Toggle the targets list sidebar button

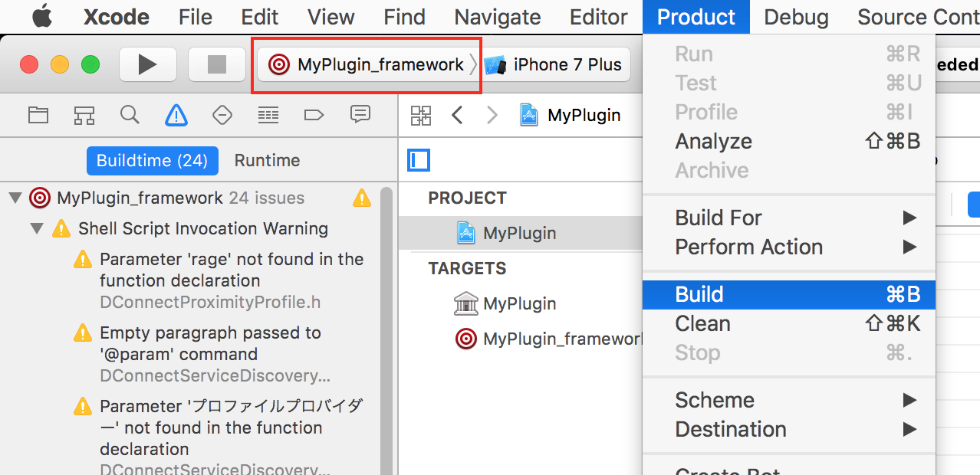(x=419, y=160)
